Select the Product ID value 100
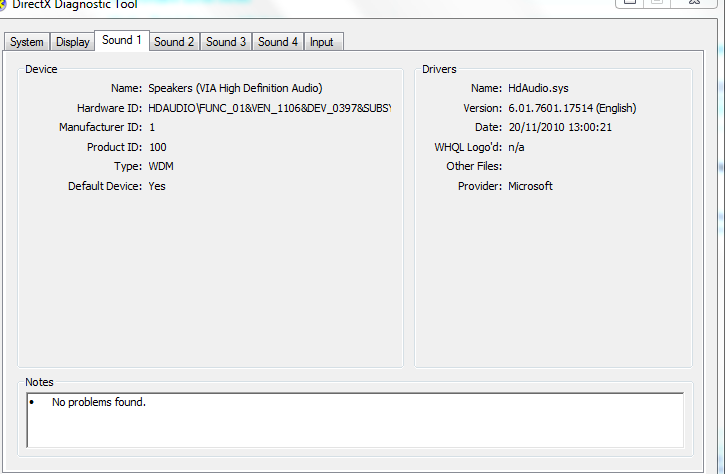This screenshot has width=725, height=474. coord(158,147)
